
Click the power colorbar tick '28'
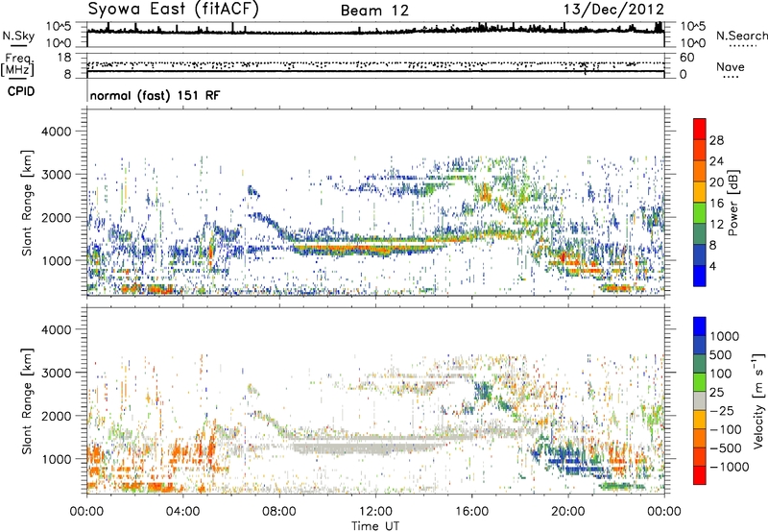(x=716, y=140)
